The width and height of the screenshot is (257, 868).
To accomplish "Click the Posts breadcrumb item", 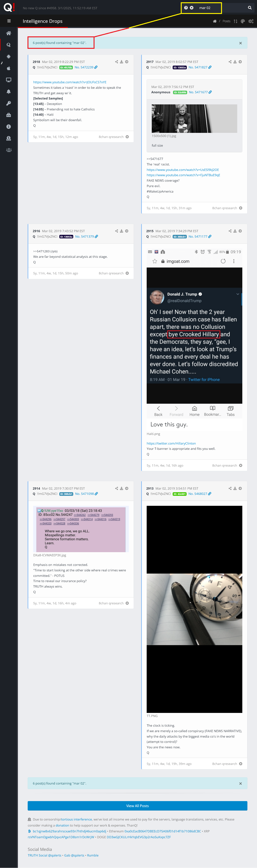I will (226, 21).
